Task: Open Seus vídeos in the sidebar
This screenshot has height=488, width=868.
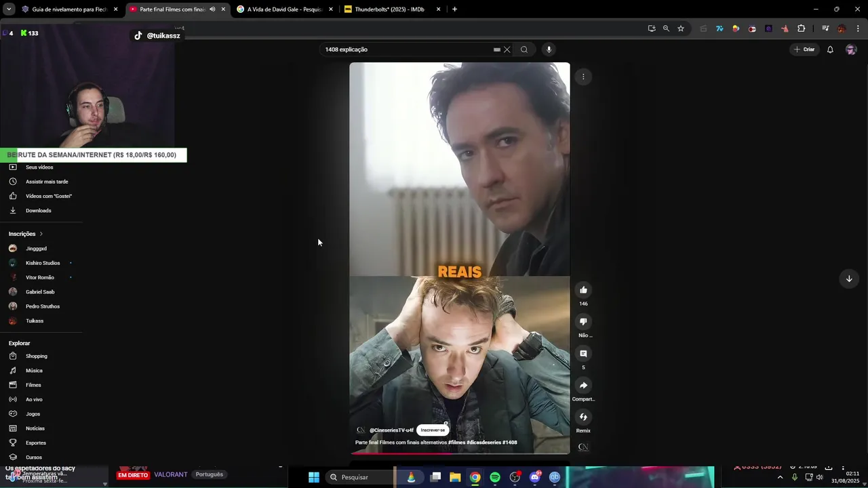Action: pyautogui.click(x=41, y=167)
